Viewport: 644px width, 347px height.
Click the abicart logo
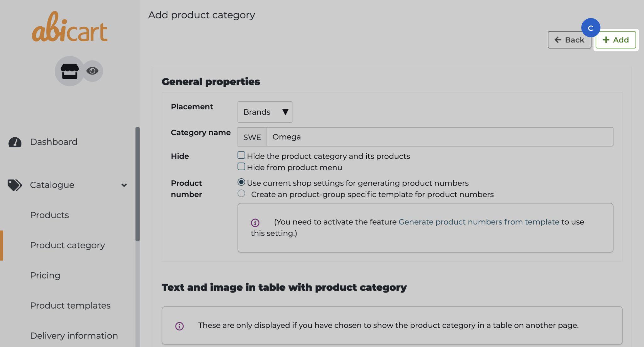(69, 28)
